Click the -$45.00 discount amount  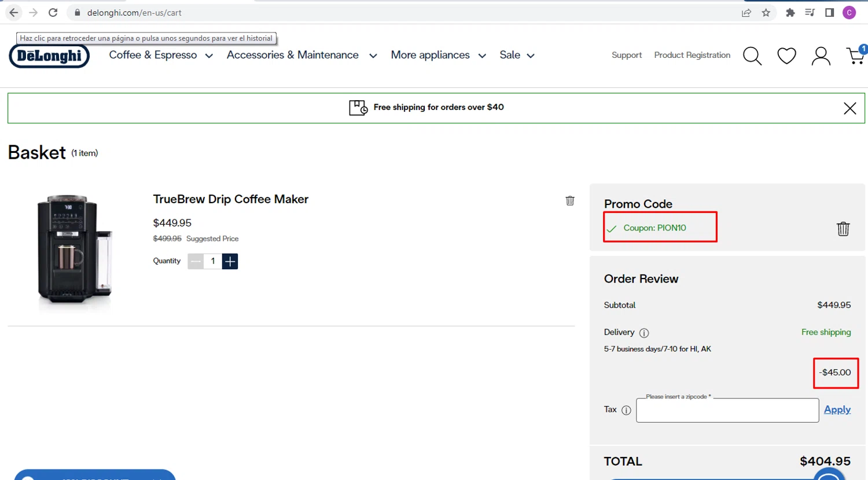[x=835, y=372]
